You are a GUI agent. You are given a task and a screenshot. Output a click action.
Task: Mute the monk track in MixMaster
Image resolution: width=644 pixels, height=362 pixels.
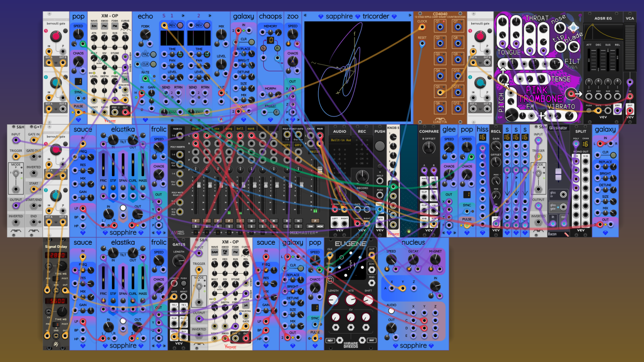[251, 221]
